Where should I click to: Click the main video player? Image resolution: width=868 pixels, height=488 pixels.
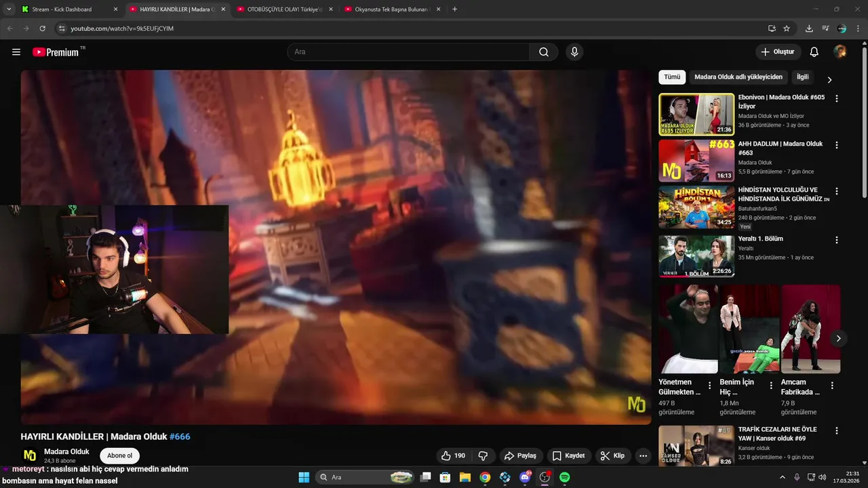click(336, 247)
